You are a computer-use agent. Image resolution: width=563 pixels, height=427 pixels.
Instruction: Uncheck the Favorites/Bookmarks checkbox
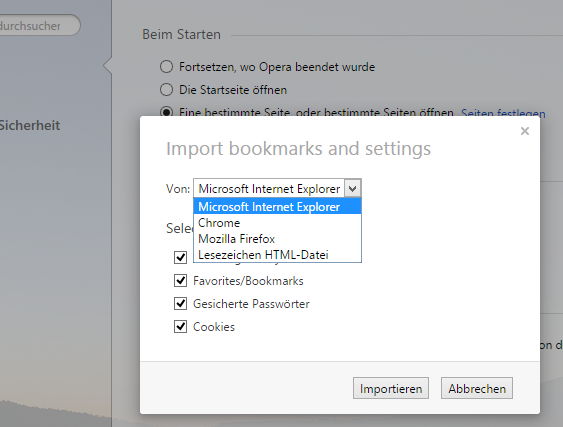[180, 280]
